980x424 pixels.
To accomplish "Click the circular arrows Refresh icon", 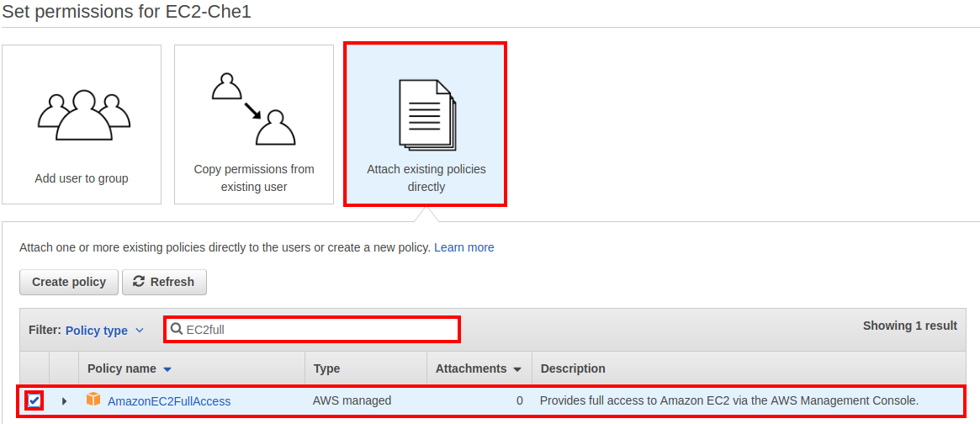I will click(x=140, y=282).
